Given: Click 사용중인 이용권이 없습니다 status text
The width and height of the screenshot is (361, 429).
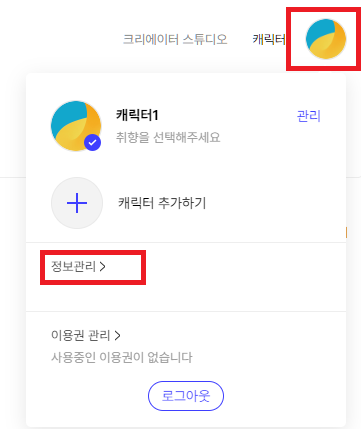Looking at the screenshot, I should [122, 357].
